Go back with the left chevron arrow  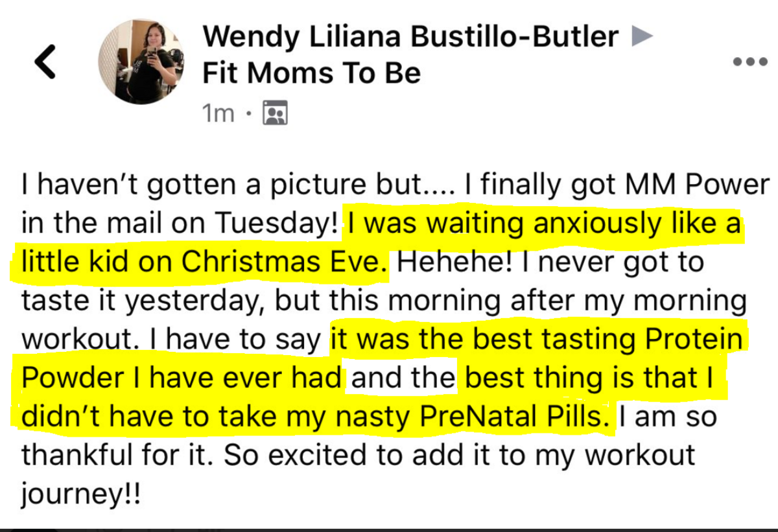click(x=45, y=63)
